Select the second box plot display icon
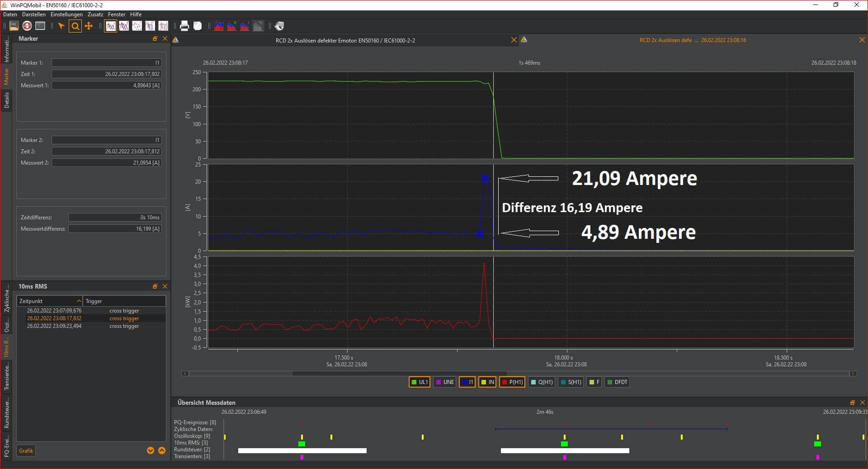Viewport: 868px width, 469px height. click(163, 26)
